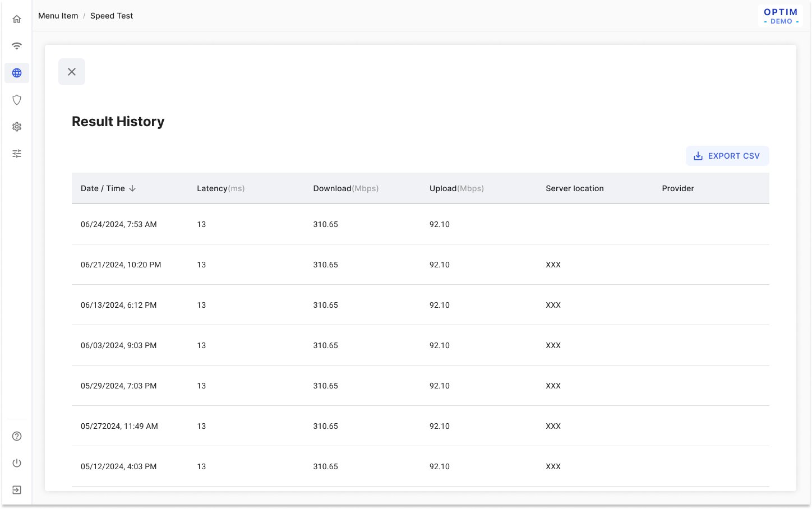Open the question mark help icon
812x509 pixels.
click(x=17, y=436)
